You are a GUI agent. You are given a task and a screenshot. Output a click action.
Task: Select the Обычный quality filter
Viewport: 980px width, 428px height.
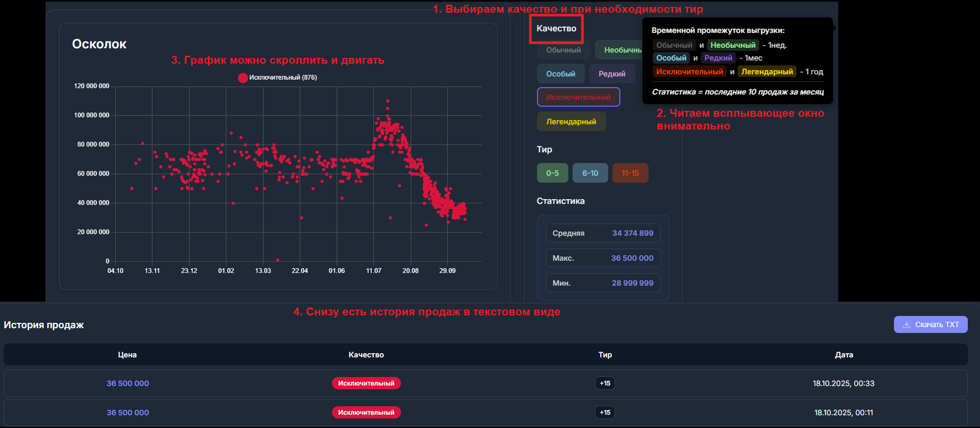click(563, 50)
